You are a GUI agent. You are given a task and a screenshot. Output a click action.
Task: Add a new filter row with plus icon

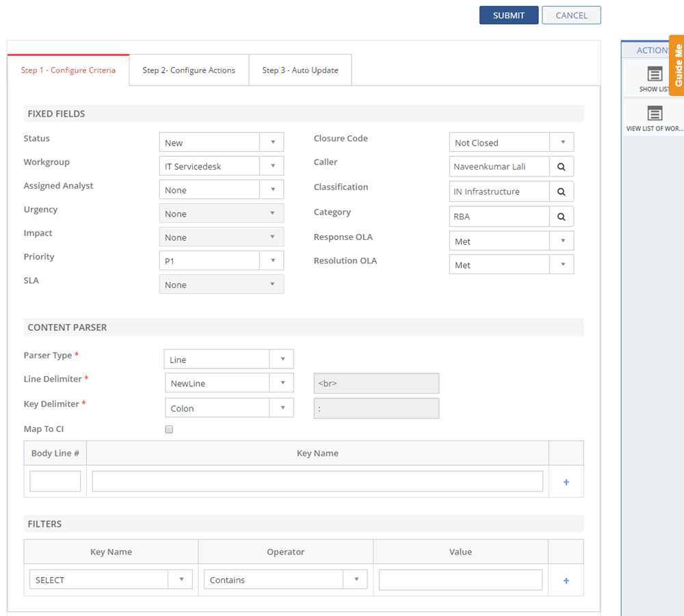pos(566,580)
